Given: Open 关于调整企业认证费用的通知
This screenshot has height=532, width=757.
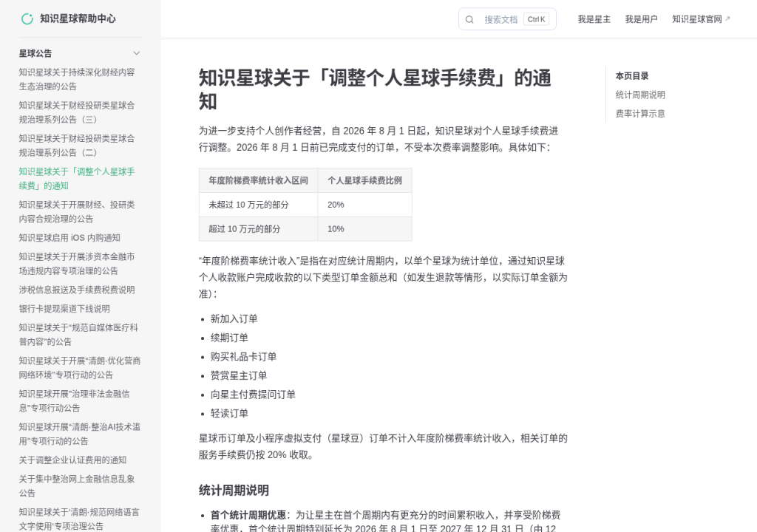Looking at the screenshot, I should 72,460.
